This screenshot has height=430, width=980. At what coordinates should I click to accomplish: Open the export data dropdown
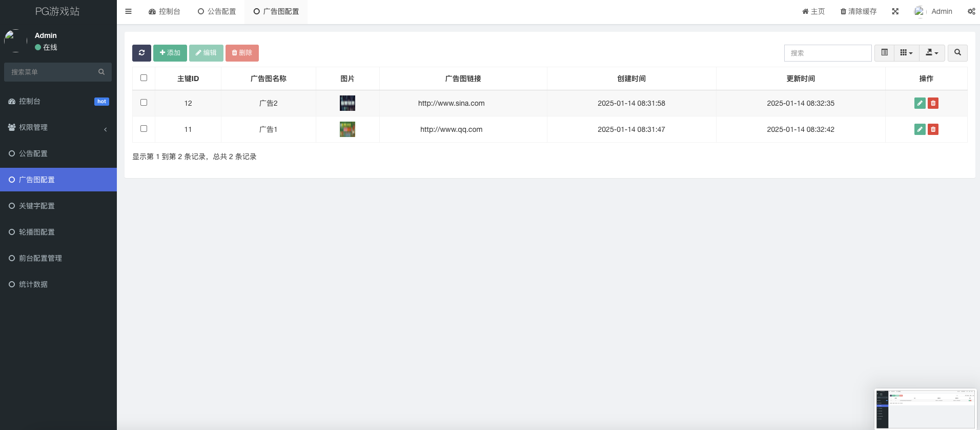931,53
